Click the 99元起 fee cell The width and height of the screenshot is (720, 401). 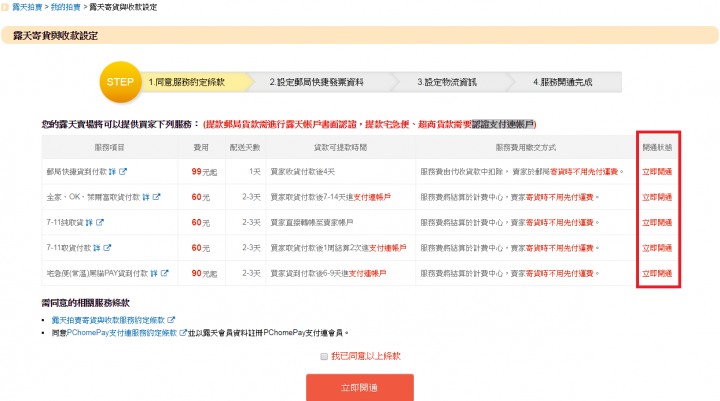point(204,172)
